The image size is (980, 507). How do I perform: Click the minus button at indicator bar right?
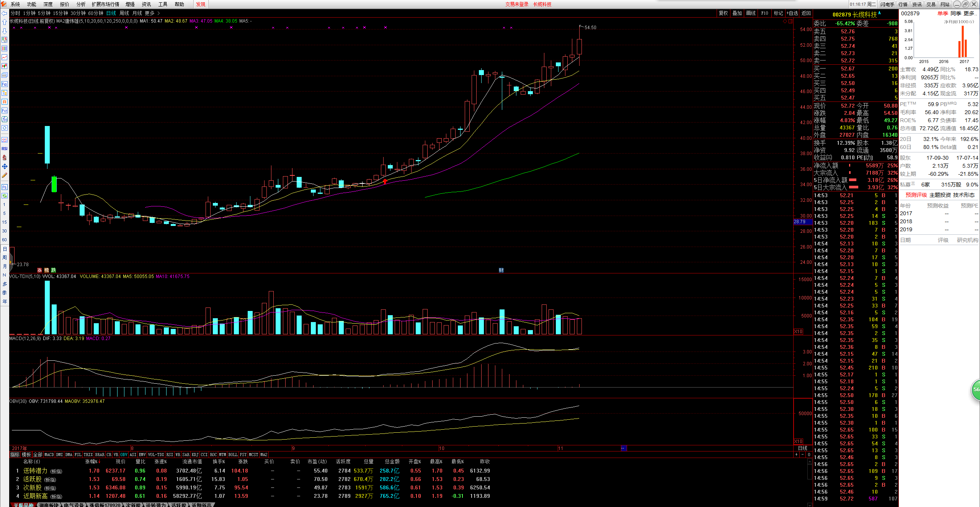point(802,455)
